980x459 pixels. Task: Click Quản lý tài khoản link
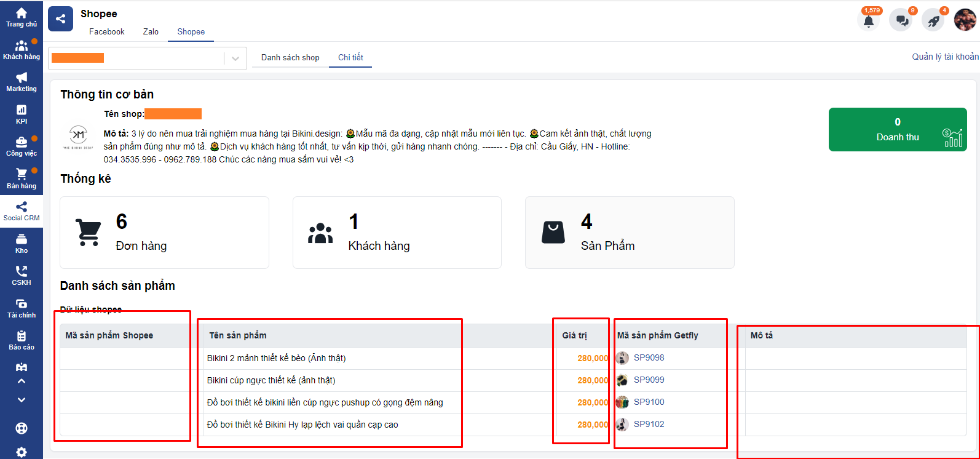click(945, 57)
